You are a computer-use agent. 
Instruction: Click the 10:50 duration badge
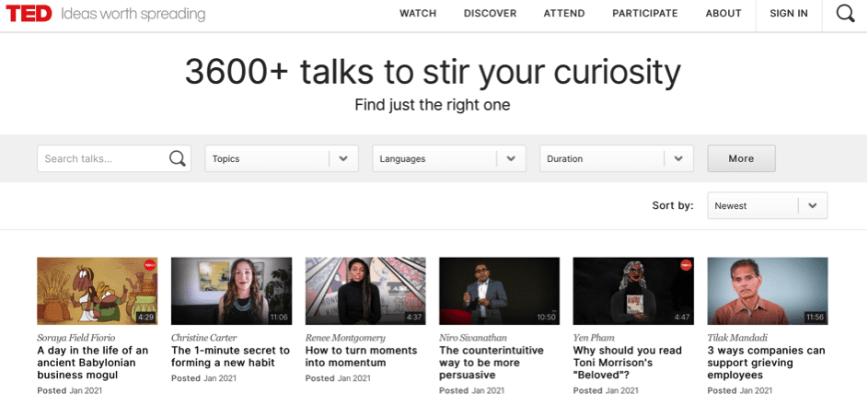[x=547, y=318]
